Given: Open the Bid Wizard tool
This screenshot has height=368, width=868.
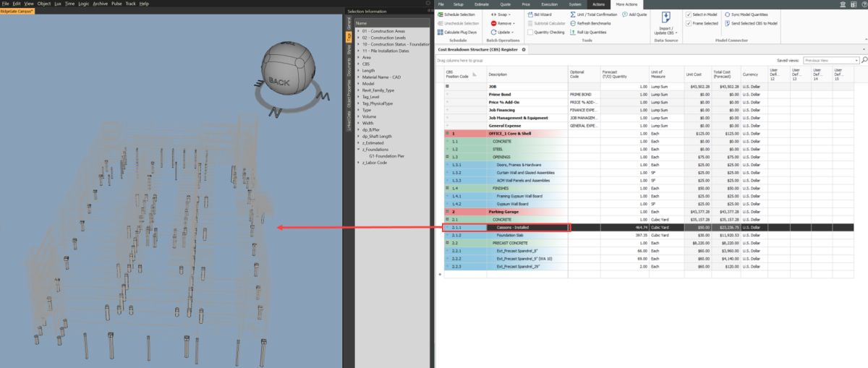Looking at the screenshot, I should [x=539, y=14].
